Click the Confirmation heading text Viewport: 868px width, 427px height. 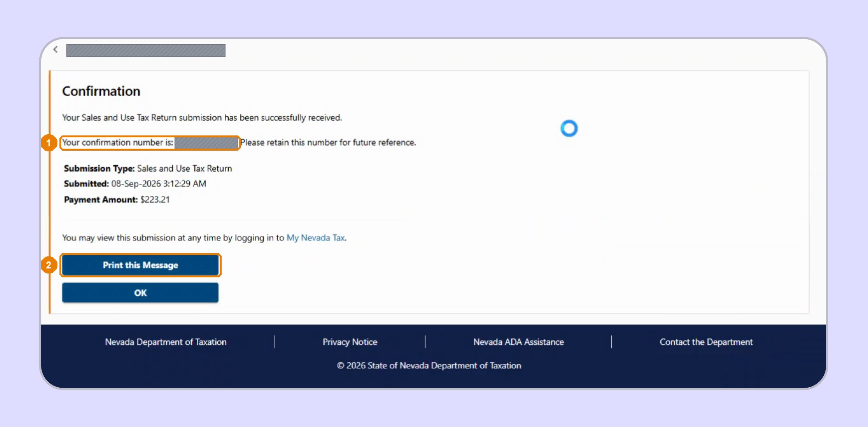(x=101, y=91)
